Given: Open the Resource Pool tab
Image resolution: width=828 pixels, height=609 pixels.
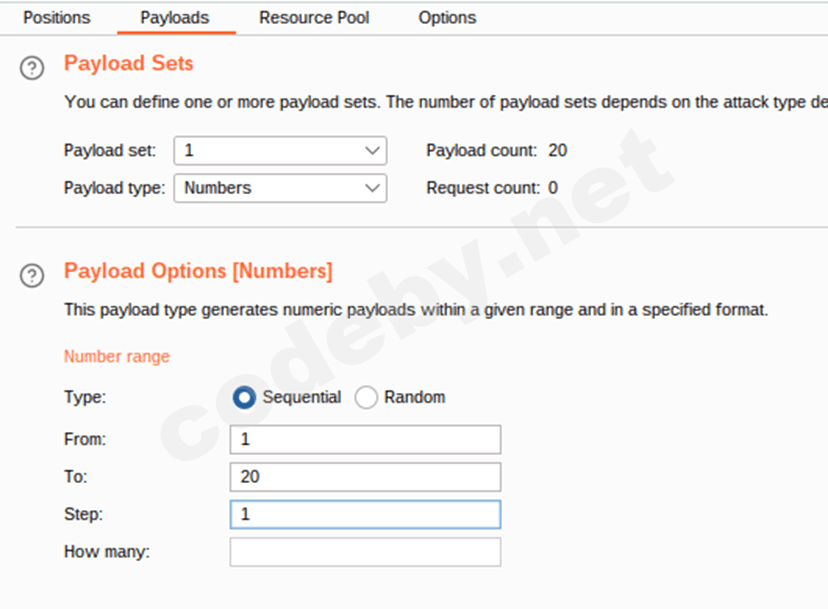Looking at the screenshot, I should click(x=314, y=18).
